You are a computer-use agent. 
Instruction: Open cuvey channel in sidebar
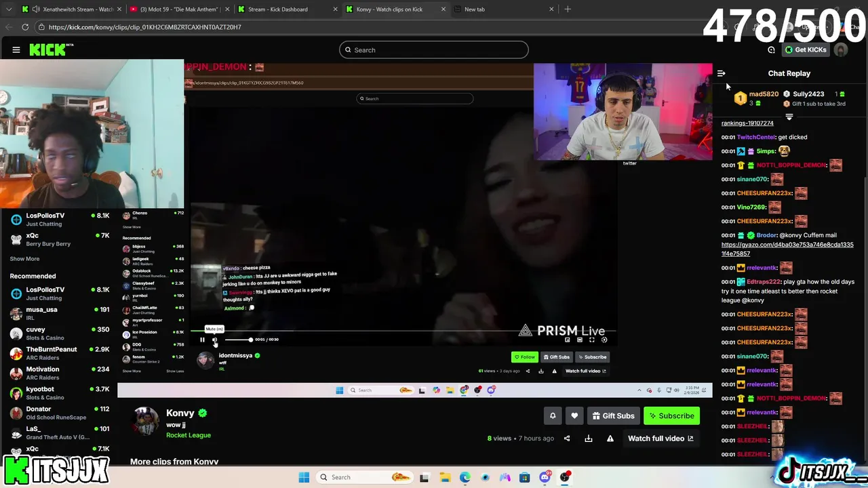click(x=59, y=333)
